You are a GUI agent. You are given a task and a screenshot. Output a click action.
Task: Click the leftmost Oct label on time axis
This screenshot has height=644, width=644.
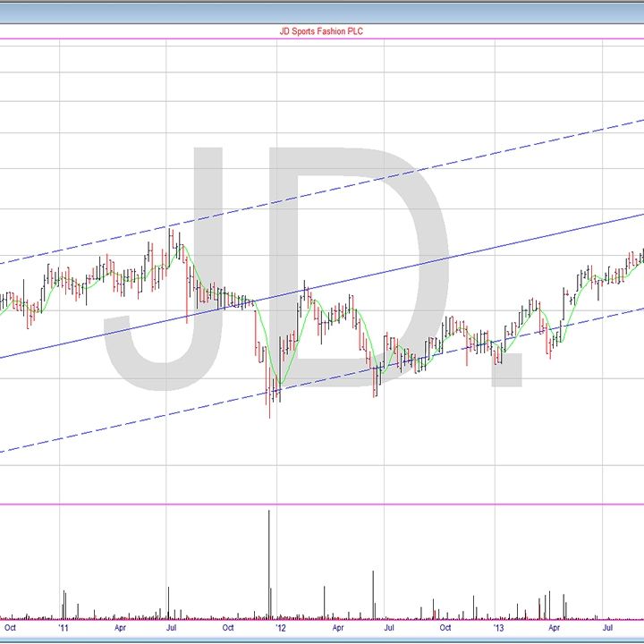click(x=10, y=629)
